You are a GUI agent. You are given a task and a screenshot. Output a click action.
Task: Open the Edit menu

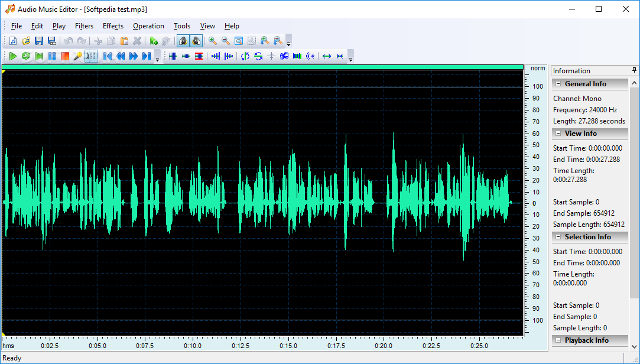tap(37, 26)
